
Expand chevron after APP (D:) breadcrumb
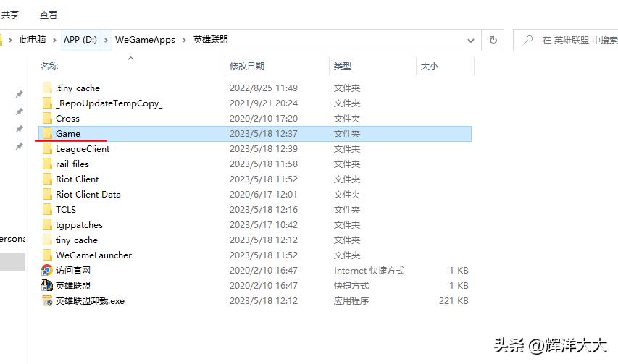click(x=106, y=40)
